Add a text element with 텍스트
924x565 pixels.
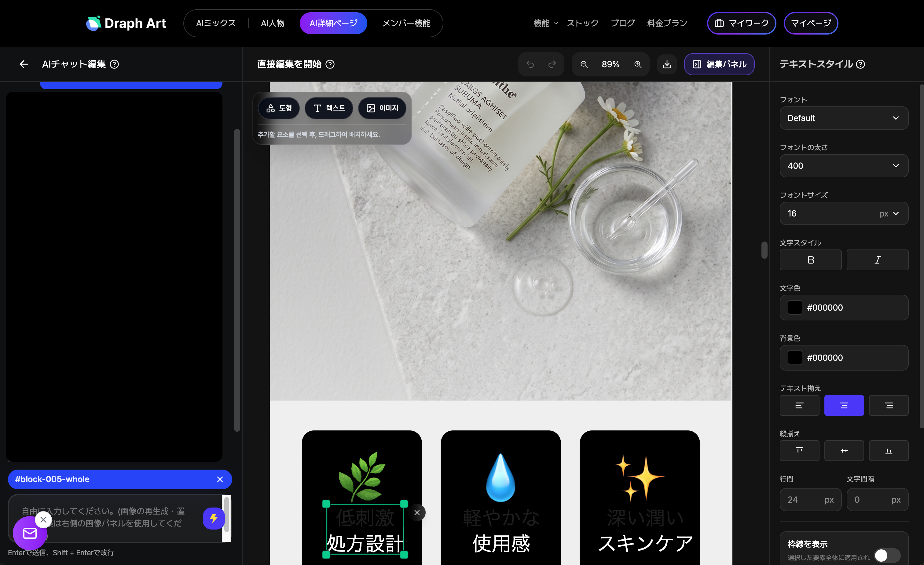click(x=329, y=108)
